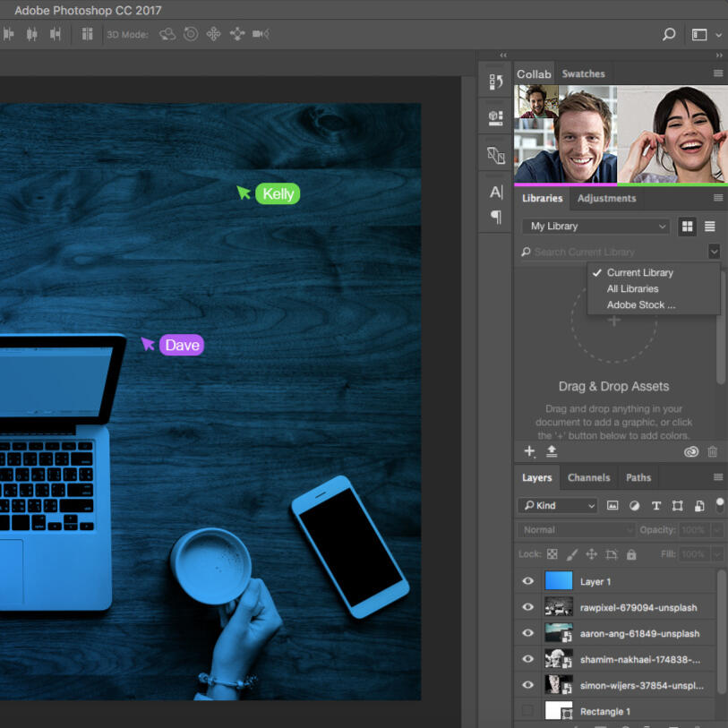Open the workspace switcher dropdown
Viewport: 728px width, 728px height.
[x=699, y=34]
